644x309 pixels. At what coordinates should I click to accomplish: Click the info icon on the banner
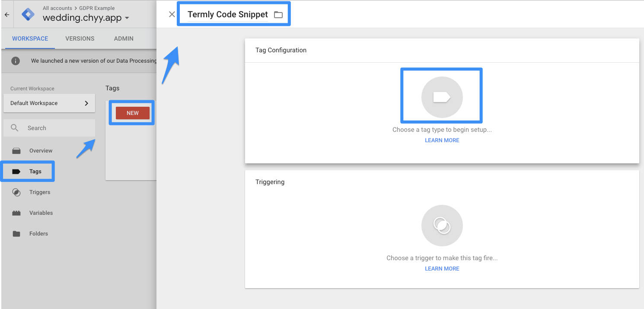coord(16,61)
